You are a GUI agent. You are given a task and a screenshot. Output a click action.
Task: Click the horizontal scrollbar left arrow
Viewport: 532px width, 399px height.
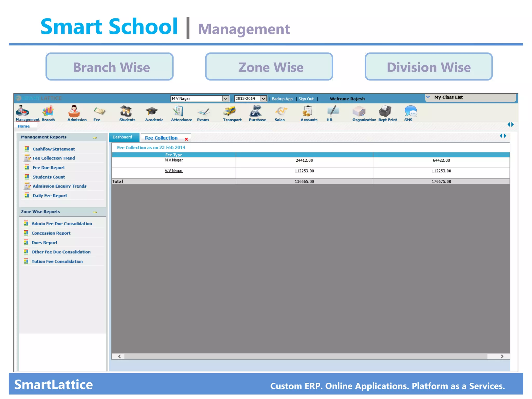point(119,356)
